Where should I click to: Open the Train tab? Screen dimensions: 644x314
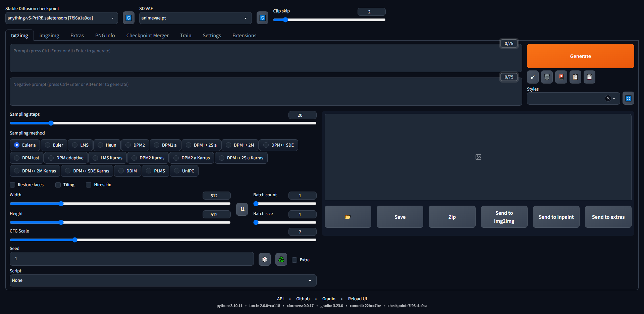tap(185, 35)
